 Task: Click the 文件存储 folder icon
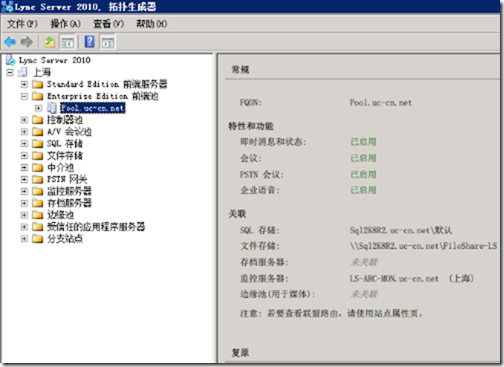pyautogui.click(x=37, y=156)
